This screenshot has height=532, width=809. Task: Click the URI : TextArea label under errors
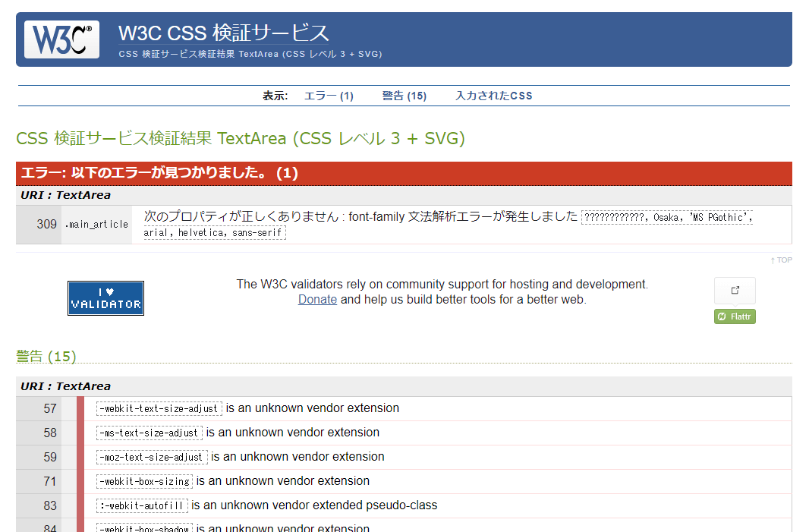click(x=65, y=195)
